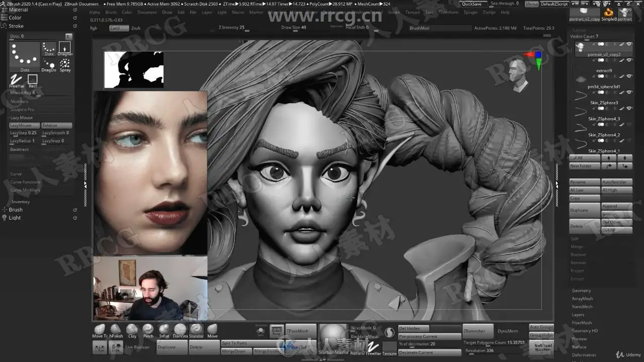The height and width of the screenshot is (362, 644).
Task: Open the Texture menu
Action: (x=413, y=12)
